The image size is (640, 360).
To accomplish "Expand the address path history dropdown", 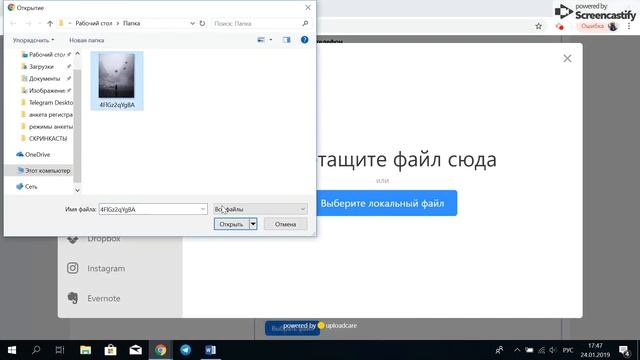I will click(x=192, y=23).
